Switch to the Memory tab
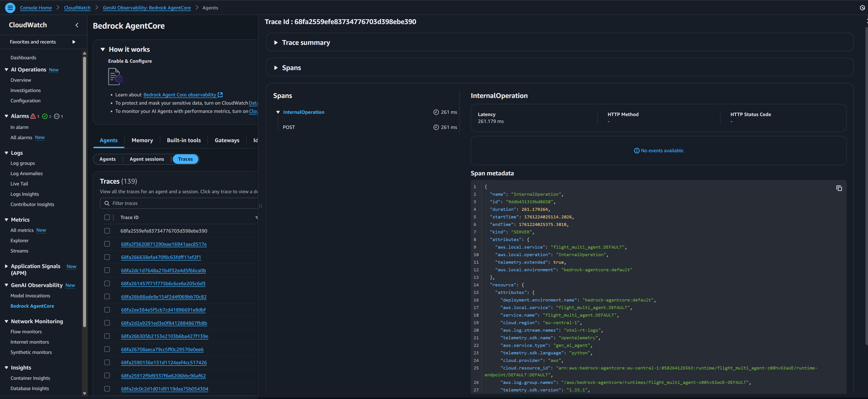This screenshot has width=868, height=399. click(142, 140)
